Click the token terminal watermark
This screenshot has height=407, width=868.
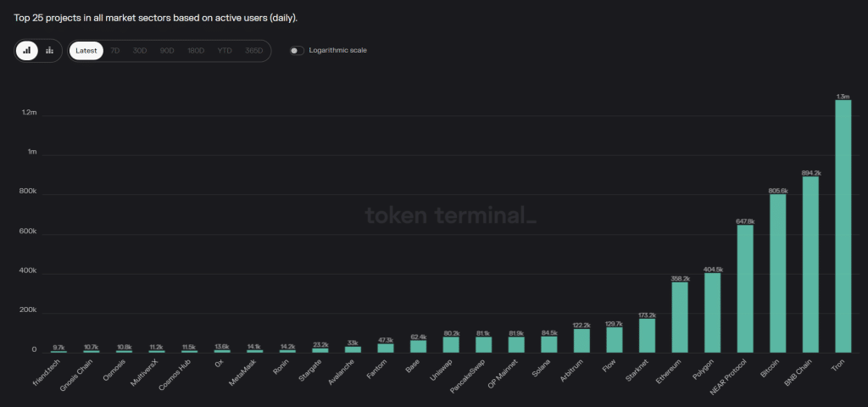point(451,215)
